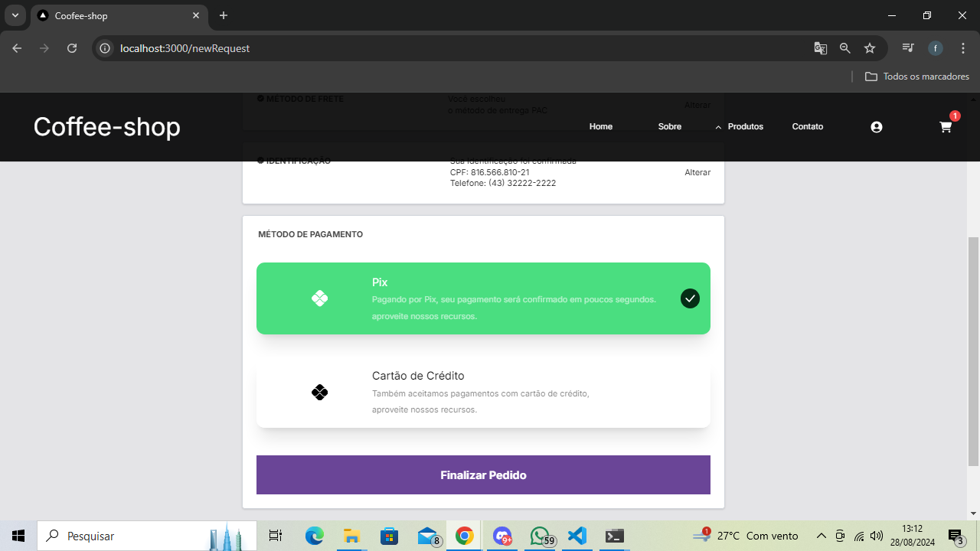The image size is (980, 551).
Task: Open a new browser tab
Action: (224, 15)
